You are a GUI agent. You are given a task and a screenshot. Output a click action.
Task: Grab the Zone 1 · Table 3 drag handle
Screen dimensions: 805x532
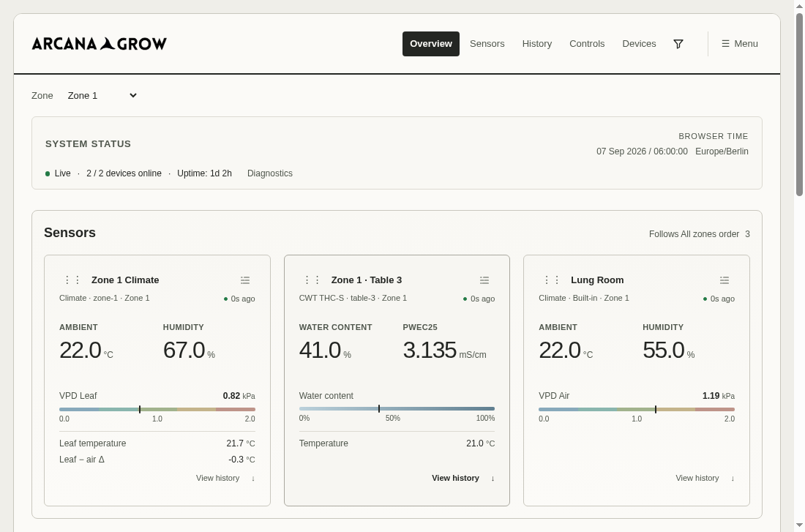coord(312,280)
